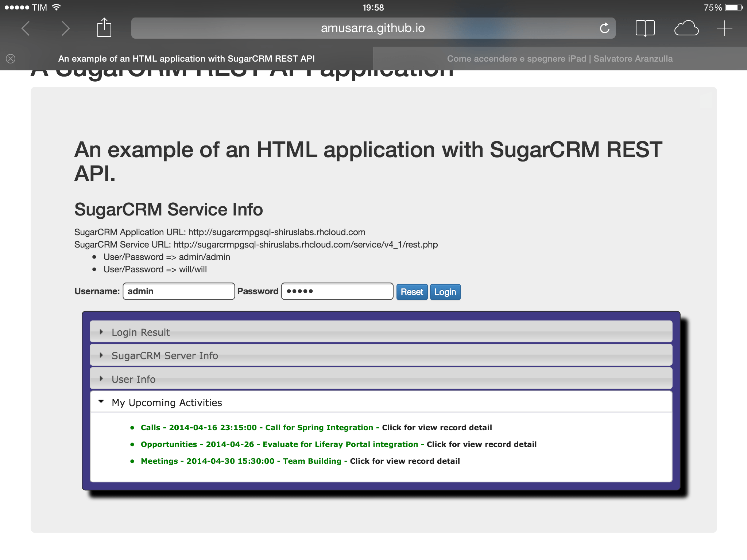Tap the Safari forward arrow

65,28
